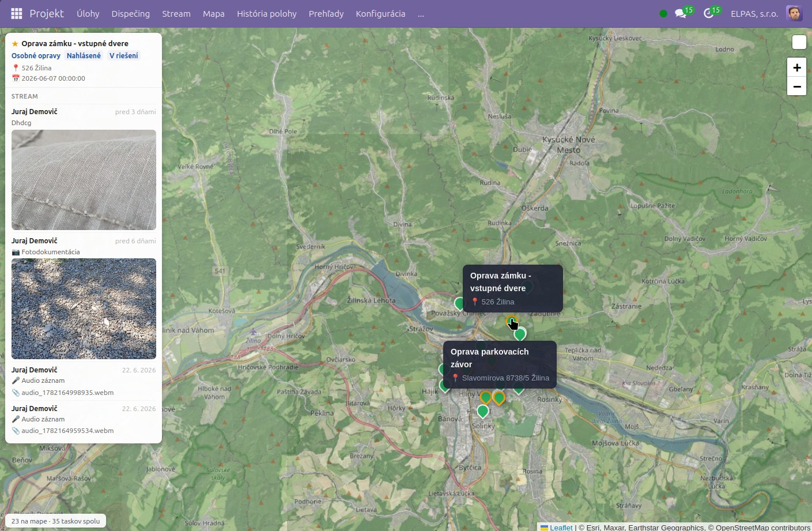
Task: Click the paperclip icon of audio_1782164998935.webm
Action: click(x=16, y=393)
